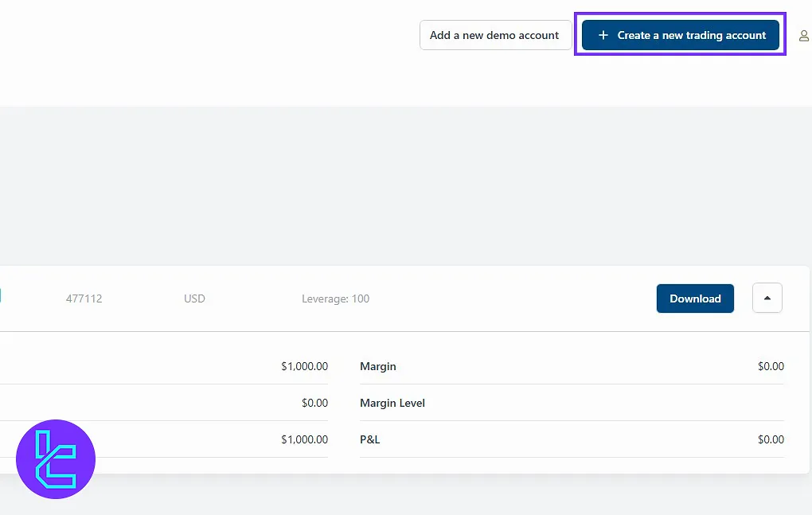Collapse the account details with arrow button

pyautogui.click(x=767, y=298)
